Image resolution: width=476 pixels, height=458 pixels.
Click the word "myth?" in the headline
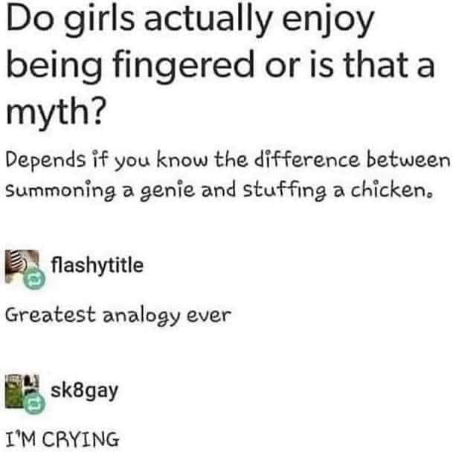point(57,112)
